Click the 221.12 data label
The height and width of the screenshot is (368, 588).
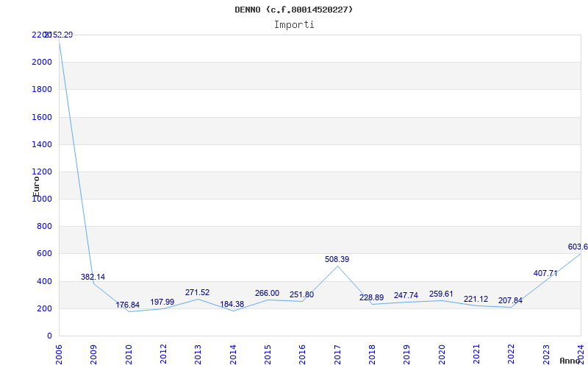click(x=476, y=300)
